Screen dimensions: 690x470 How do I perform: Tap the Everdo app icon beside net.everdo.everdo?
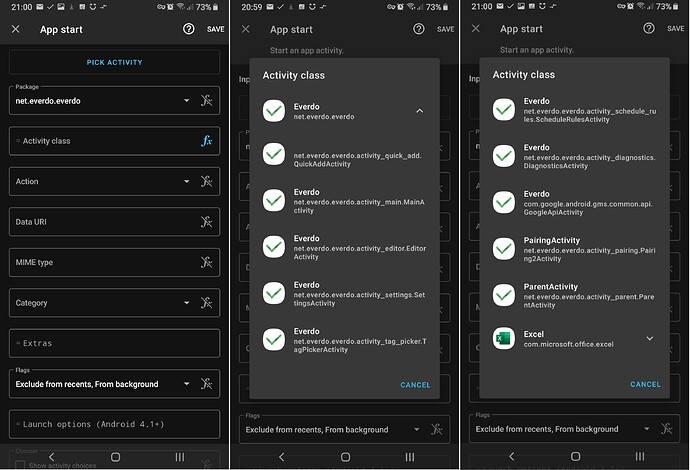click(x=274, y=111)
